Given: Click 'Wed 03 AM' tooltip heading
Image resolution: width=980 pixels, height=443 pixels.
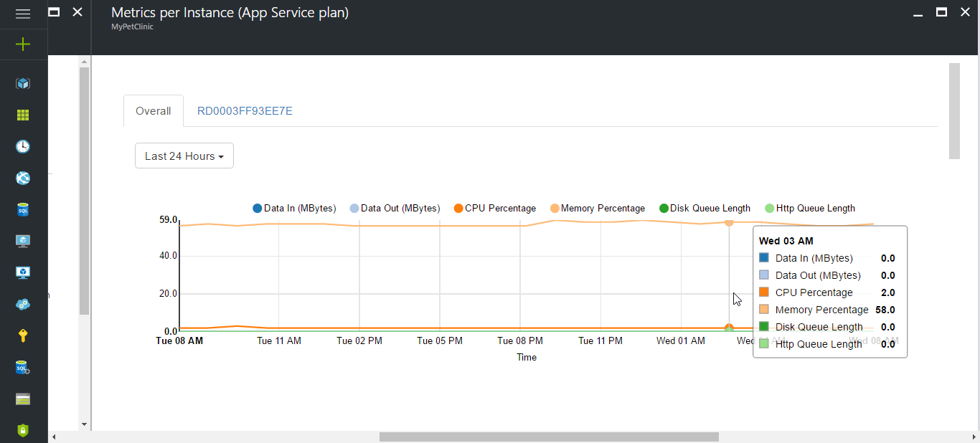Looking at the screenshot, I should 786,241.
